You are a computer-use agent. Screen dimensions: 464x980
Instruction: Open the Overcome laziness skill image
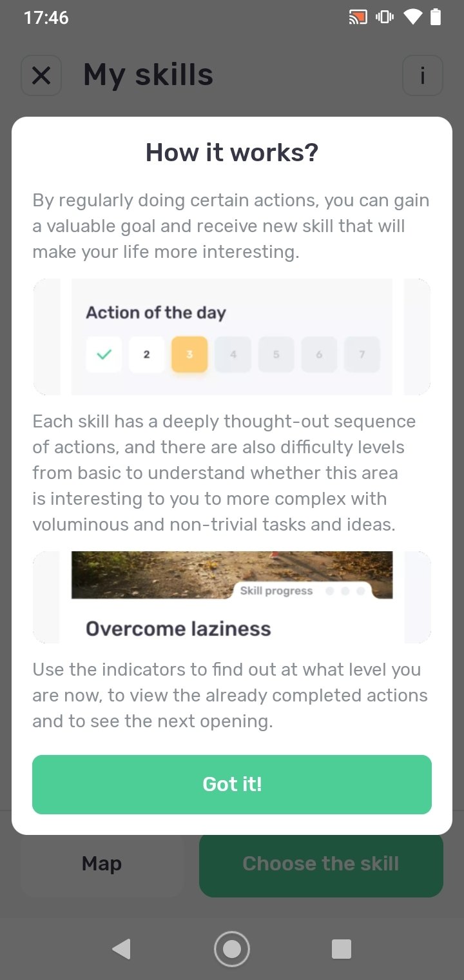click(232, 574)
